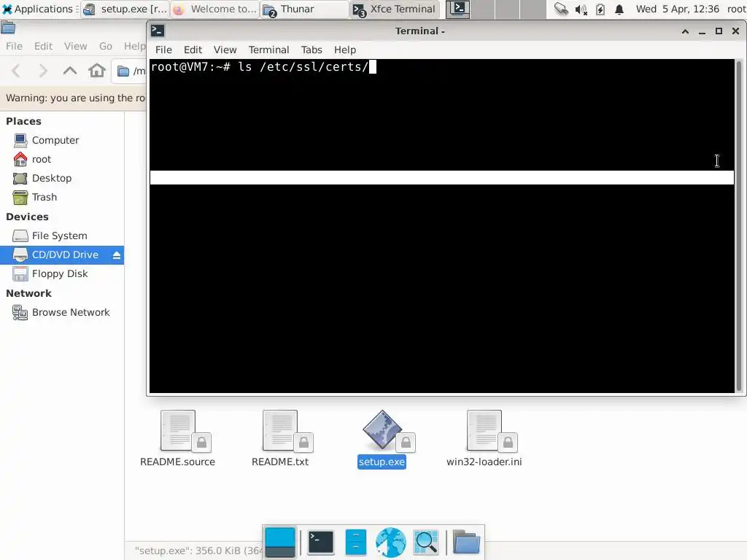
Task: Click the panel clock Wed 5 Apr
Action: pyautogui.click(x=678, y=9)
